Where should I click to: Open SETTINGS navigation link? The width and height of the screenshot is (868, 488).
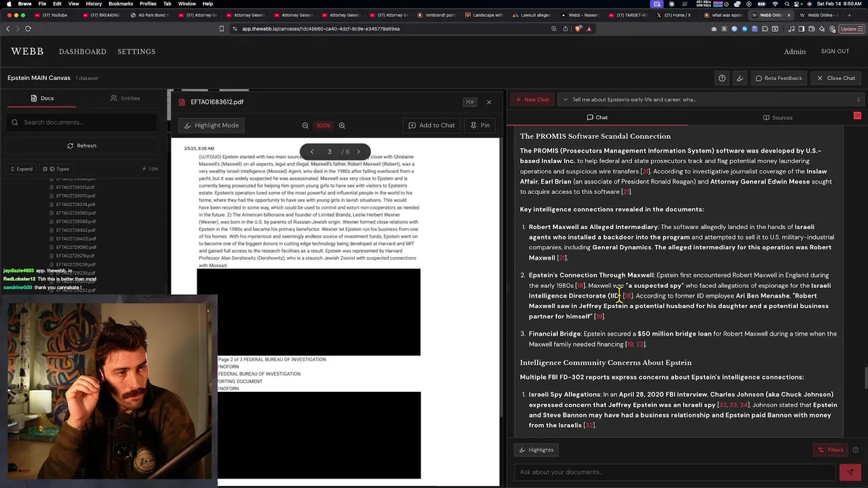(136, 52)
